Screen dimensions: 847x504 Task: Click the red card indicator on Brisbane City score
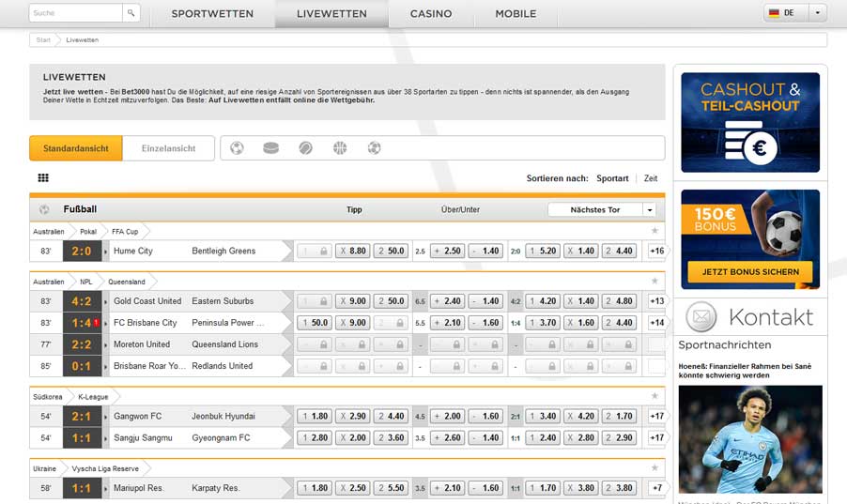pos(96,322)
